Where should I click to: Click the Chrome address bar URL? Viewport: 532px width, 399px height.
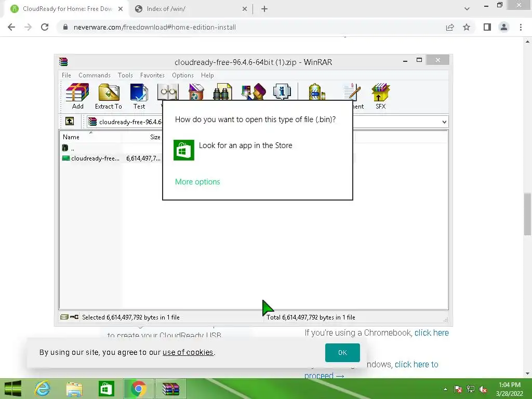tap(155, 27)
